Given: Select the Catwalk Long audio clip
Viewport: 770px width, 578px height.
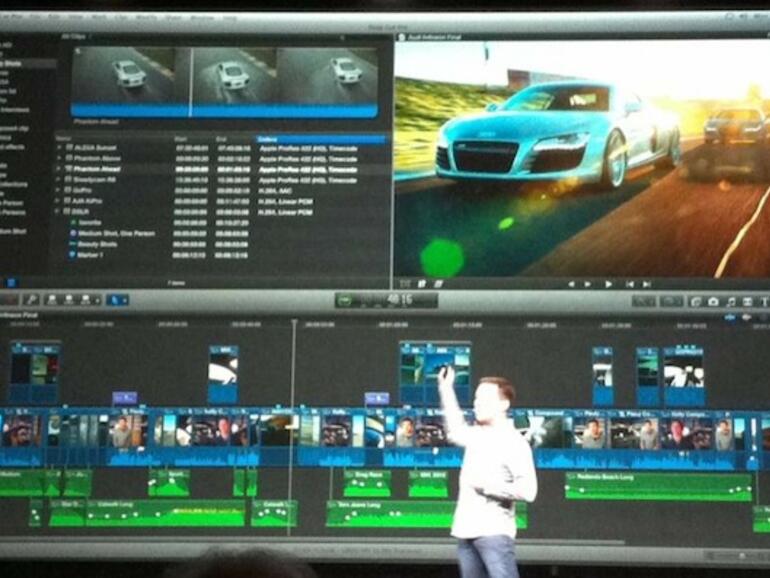Looking at the screenshot, I should (165, 513).
